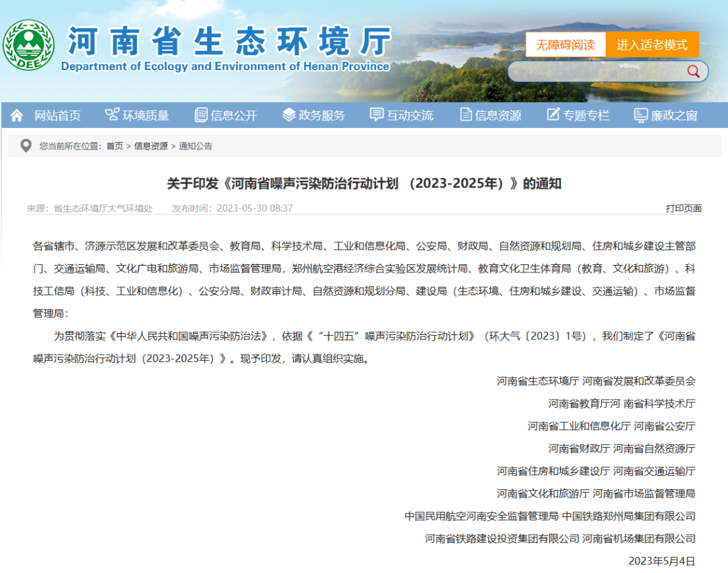Image resolution: width=728 pixels, height=573 pixels.
Task: Open the 信息资源 menu item
Action: pyautogui.click(x=497, y=115)
